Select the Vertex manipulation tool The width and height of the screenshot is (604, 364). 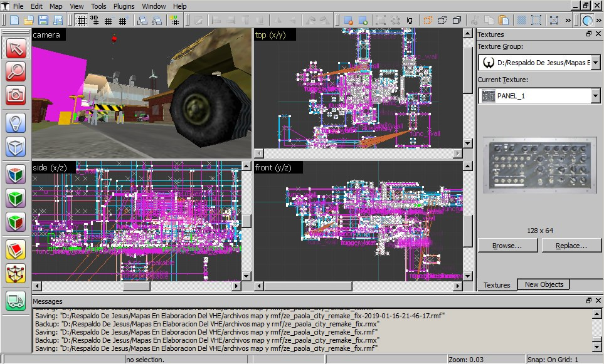click(x=16, y=274)
